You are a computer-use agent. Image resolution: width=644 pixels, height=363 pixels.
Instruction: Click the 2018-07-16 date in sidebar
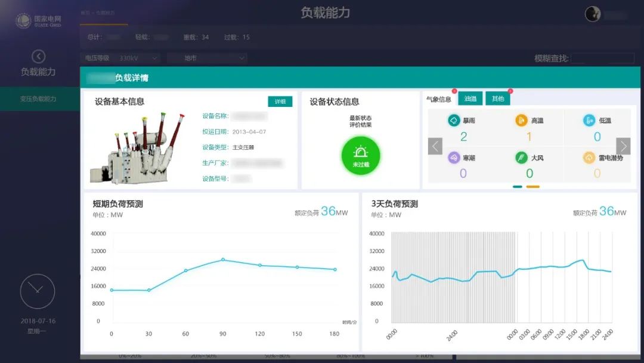point(38,321)
